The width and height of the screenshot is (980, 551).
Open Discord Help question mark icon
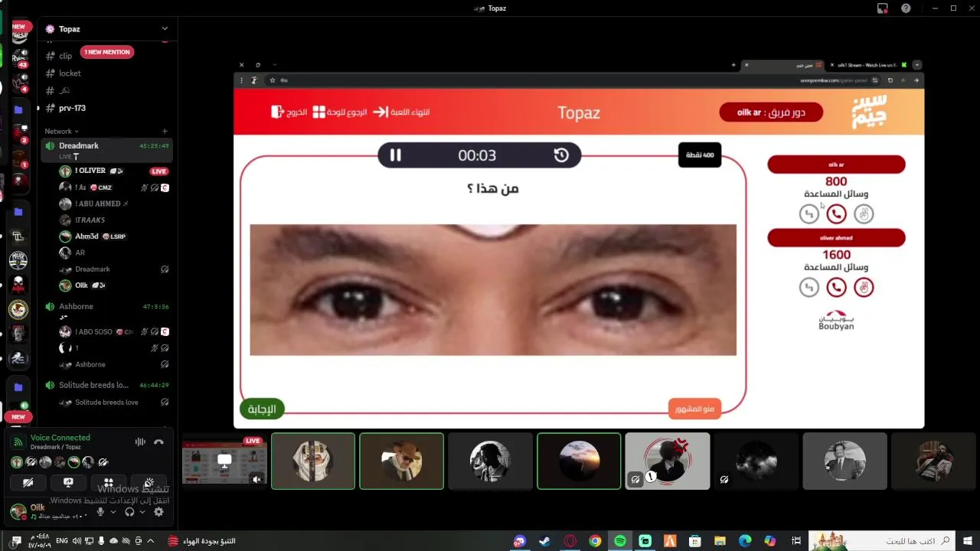click(x=906, y=8)
